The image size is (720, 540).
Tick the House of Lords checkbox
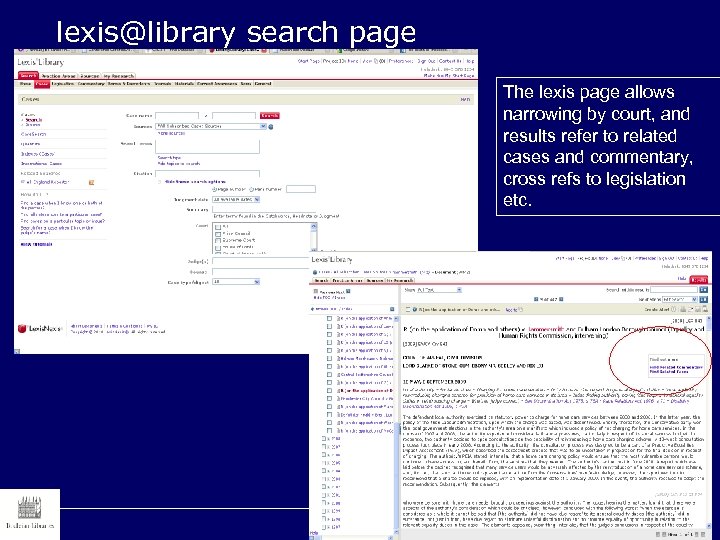(218, 248)
